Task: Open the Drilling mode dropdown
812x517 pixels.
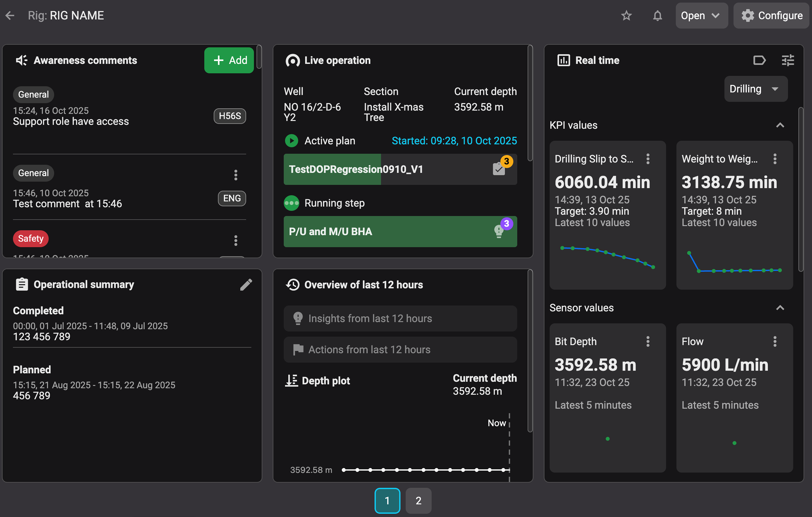Action: click(755, 89)
